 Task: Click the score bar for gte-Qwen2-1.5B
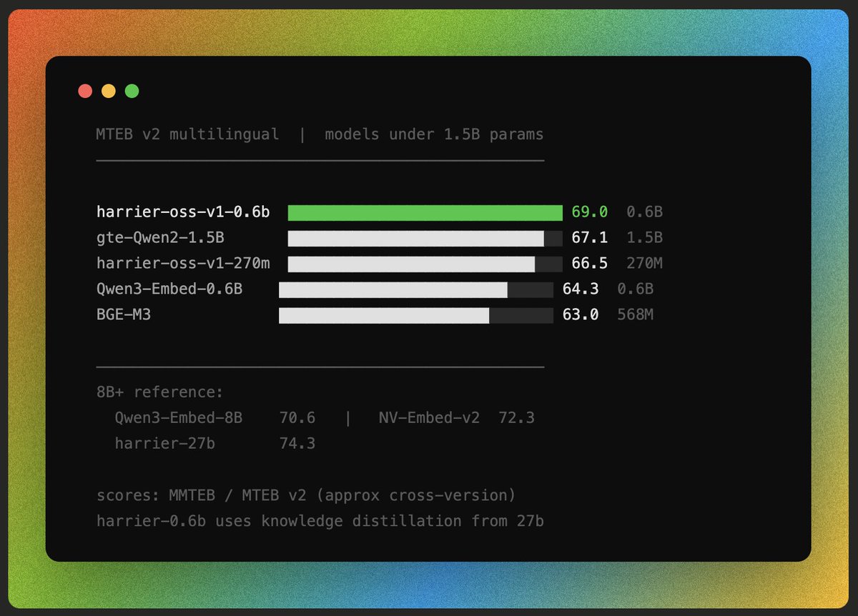coord(425,238)
